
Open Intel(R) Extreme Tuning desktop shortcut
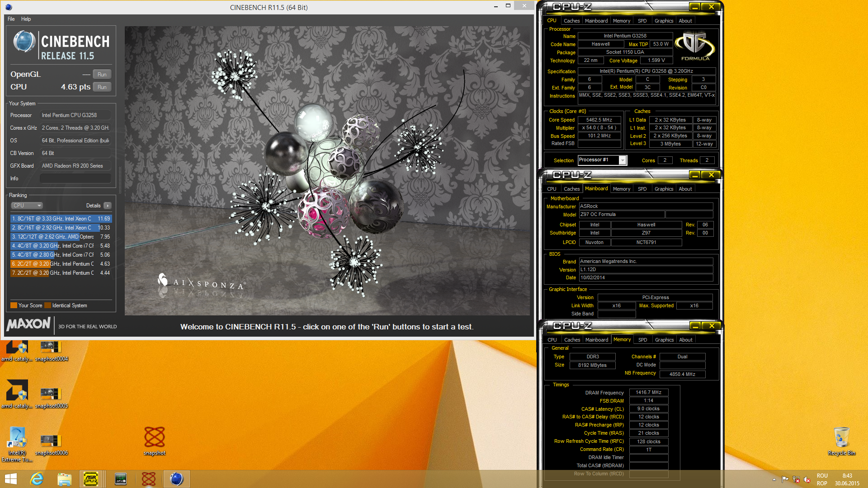17,444
